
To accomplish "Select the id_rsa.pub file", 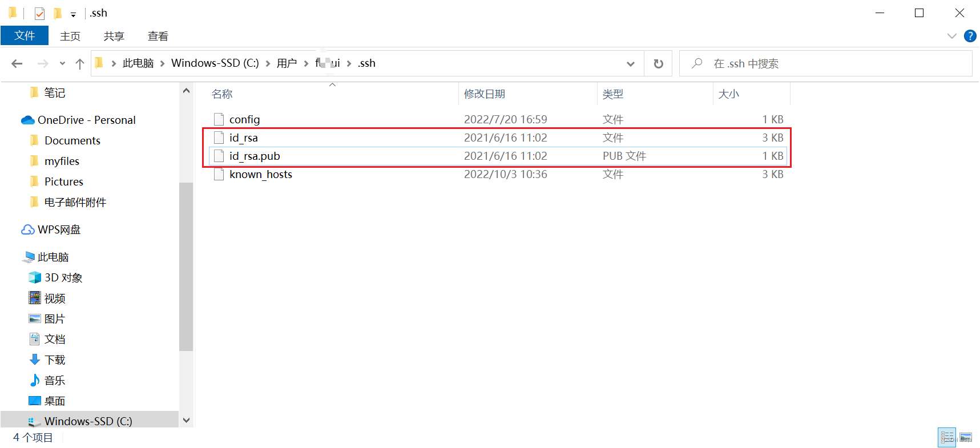I will pyautogui.click(x=497, y=156).
